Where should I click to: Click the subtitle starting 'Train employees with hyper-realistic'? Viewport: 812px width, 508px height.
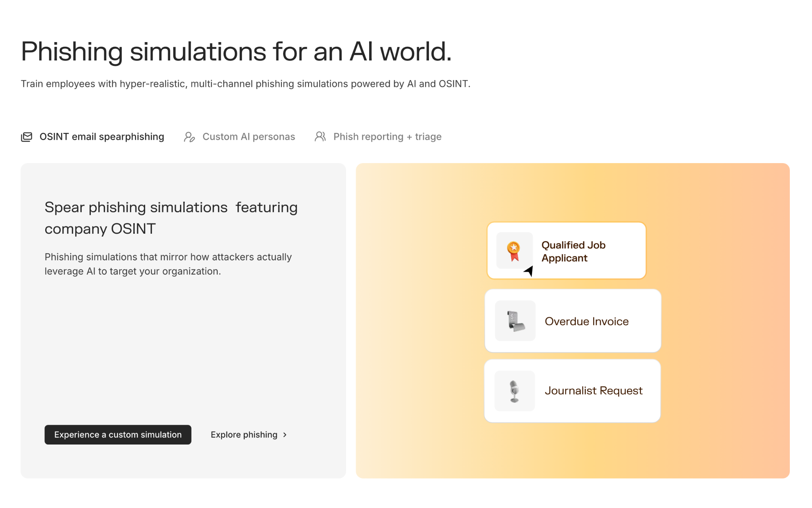245,84
